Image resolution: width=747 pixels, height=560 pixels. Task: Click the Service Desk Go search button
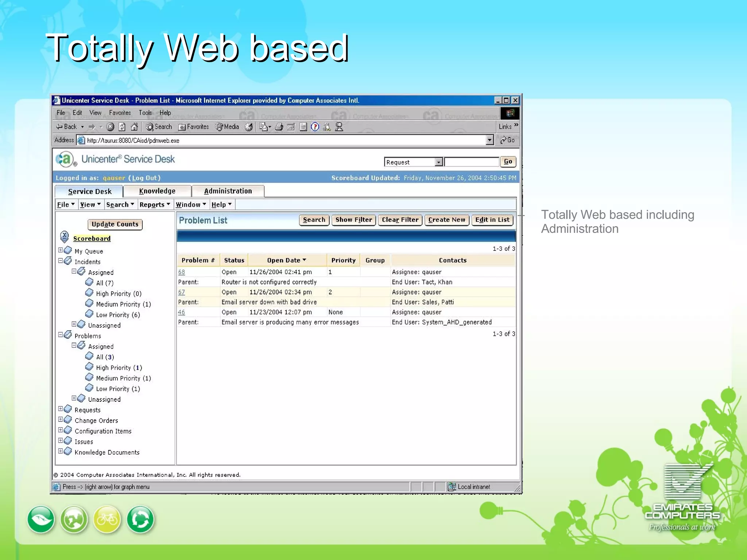[x=508, y=162]
